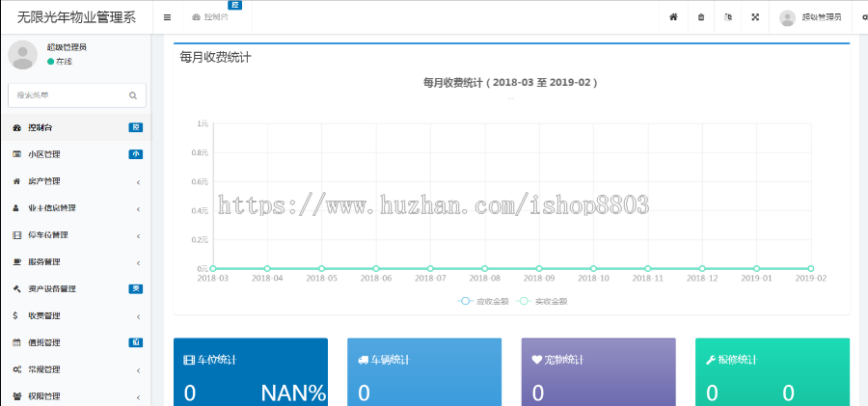
Task: Click the fullscreen expand icon in the top bar
Action: [x=755, y=17]
